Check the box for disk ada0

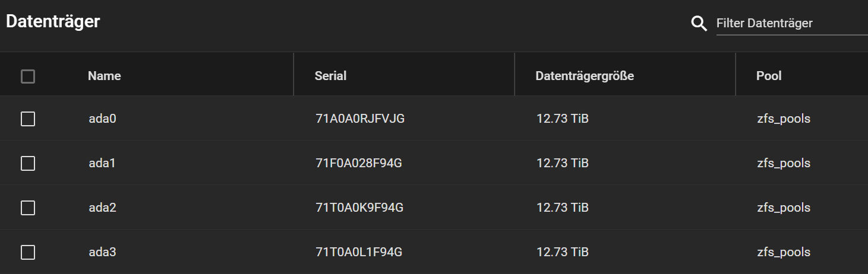point(28,119)
